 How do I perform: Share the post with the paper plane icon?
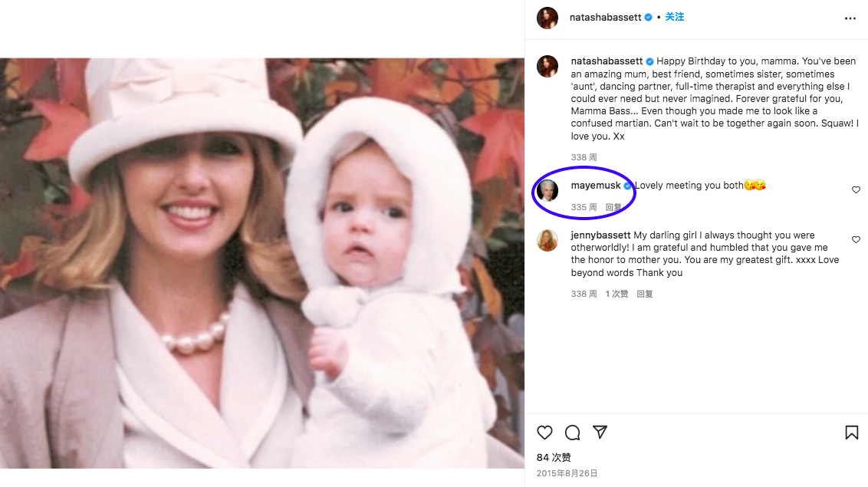pyautogui.click(x=600, y=433)
